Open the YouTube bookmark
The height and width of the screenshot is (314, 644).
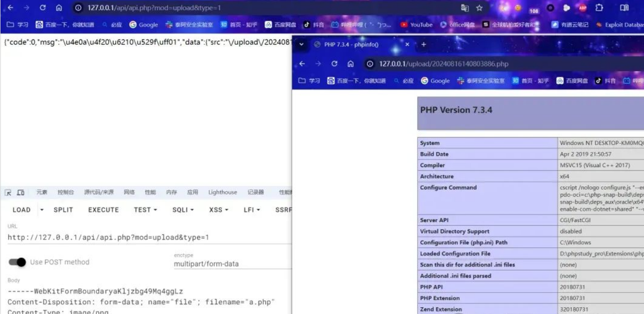417,25
